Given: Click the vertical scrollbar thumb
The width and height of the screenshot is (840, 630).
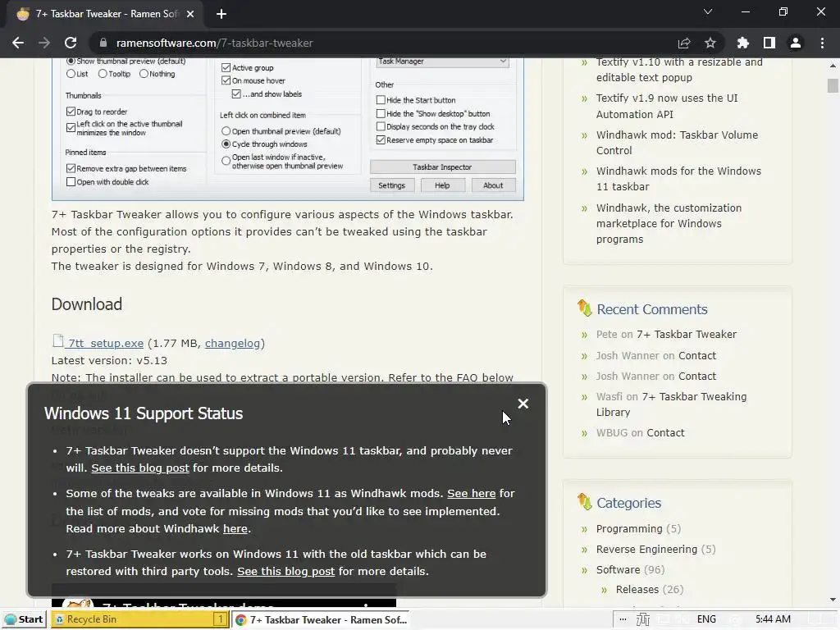Looking at the screenshot, I should [833, 85].
